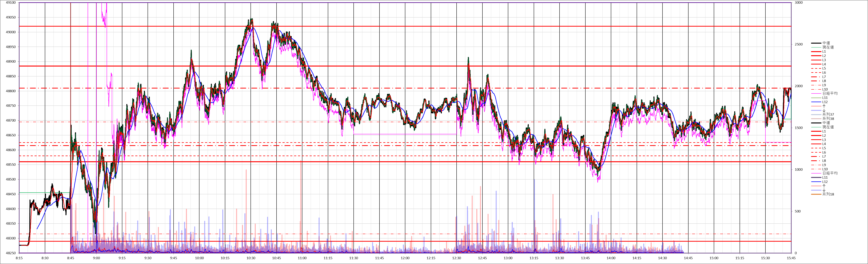Image resolution: width=868 pixels, height=264 pixels.
Task: Select the 48800 price axis label
Action: click(11, 91)
